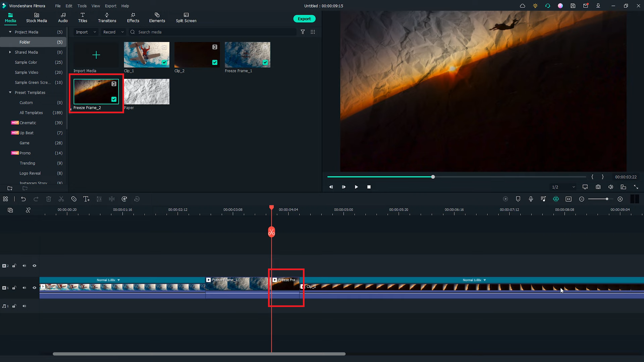Select the Elements tab in ribbon

point(157,18)
